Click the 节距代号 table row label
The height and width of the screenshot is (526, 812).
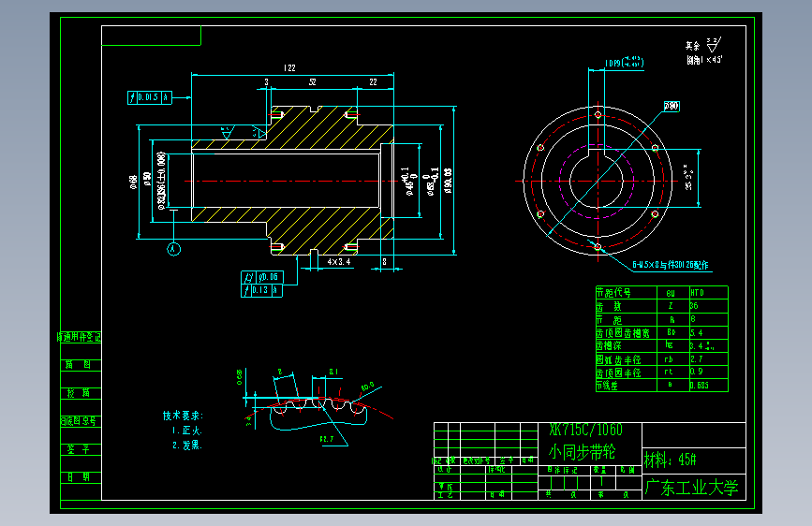(x=613, y=293)
